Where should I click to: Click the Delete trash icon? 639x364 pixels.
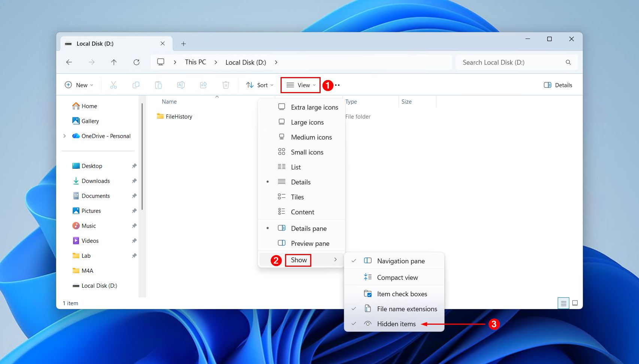[226, 85]
